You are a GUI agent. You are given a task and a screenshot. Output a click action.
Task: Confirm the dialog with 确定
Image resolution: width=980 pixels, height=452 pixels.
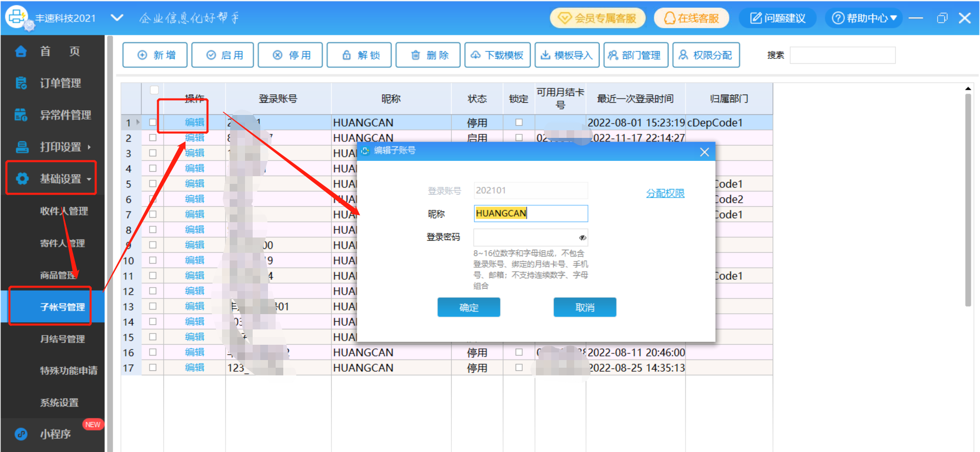pyautogui.click(x=469, y=307)
